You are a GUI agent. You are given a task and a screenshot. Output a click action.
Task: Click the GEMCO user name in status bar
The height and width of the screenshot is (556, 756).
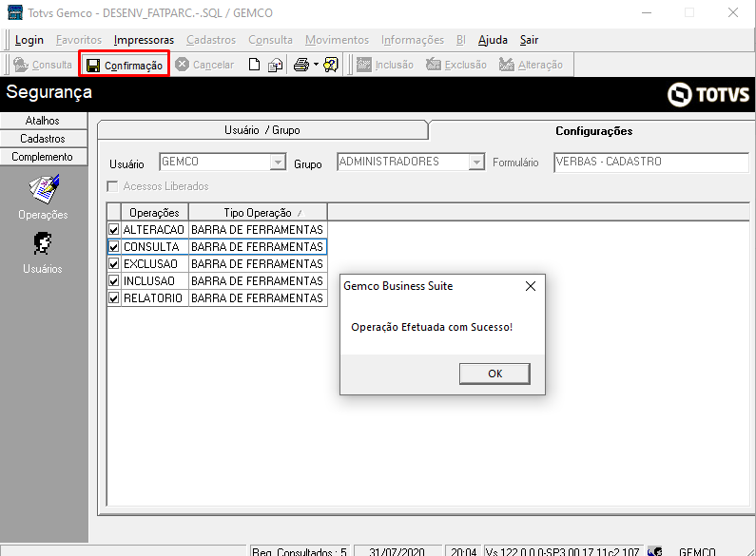pos(697,551)
